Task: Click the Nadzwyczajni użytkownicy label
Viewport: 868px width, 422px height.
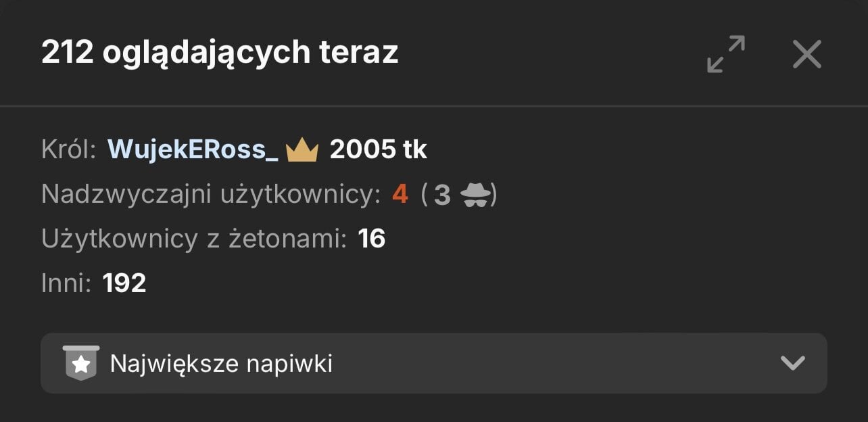Action: pyautogui.click(x=207, y=195)
